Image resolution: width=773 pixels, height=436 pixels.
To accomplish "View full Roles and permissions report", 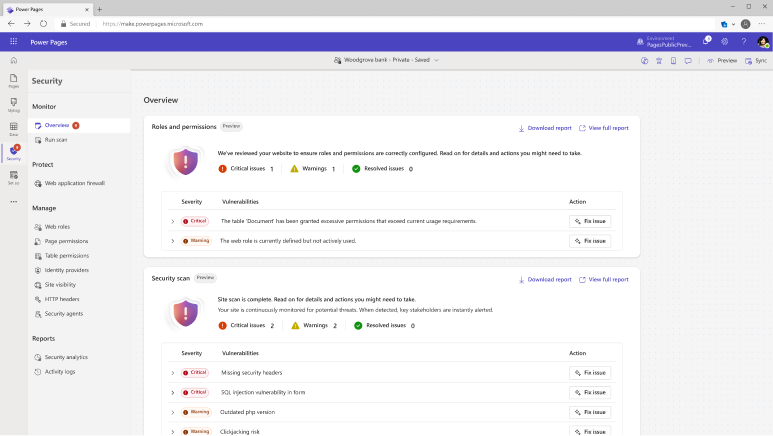I will (x=604, y=128).
